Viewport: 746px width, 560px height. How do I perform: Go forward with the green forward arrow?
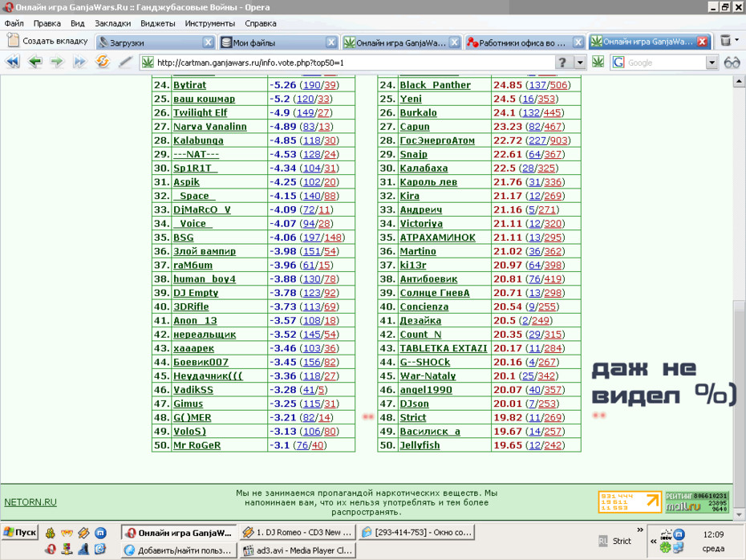pos(57,62)
